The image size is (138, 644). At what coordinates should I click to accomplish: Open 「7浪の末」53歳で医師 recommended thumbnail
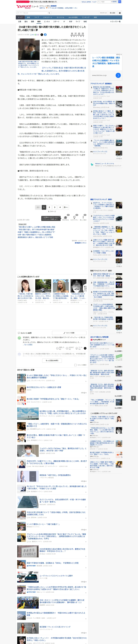coord(25,286)
